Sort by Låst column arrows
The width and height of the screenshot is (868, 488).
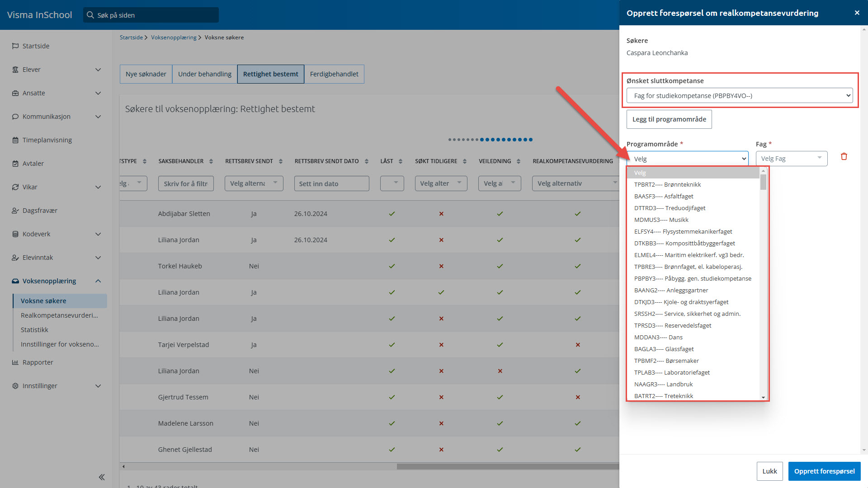pos(401,161)
